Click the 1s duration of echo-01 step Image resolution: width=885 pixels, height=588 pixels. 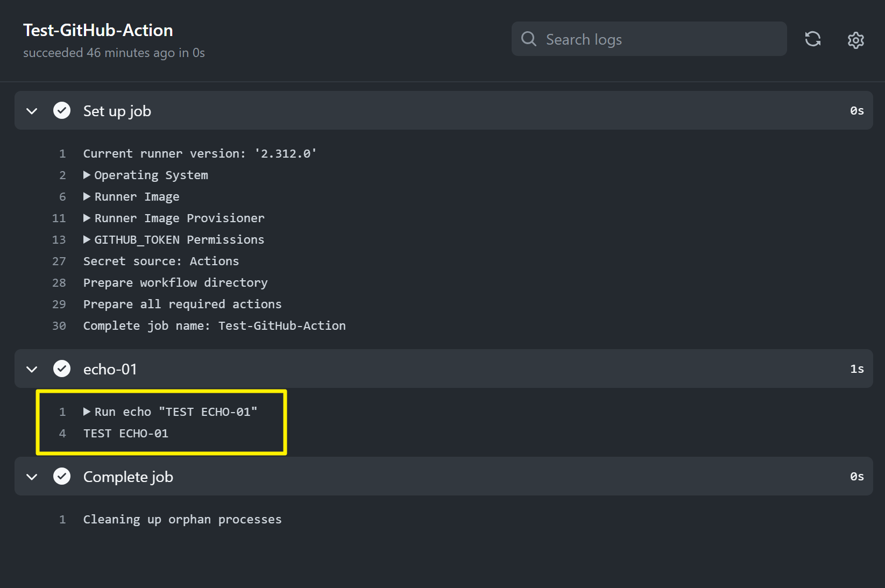[x=857, y=369]
